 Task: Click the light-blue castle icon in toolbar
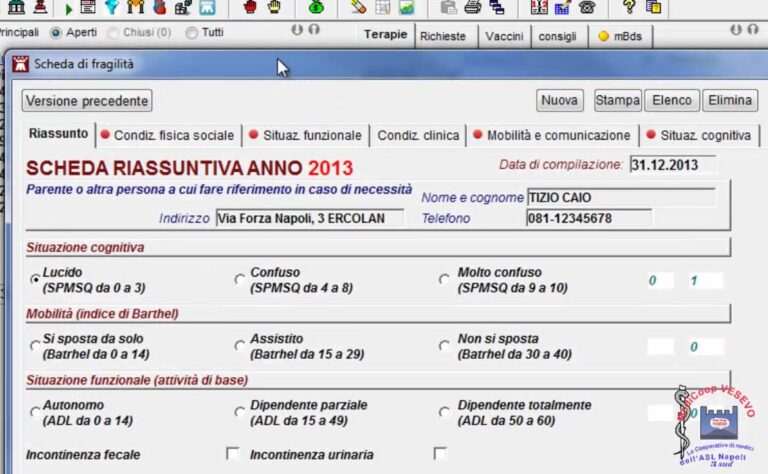(208, 7)
